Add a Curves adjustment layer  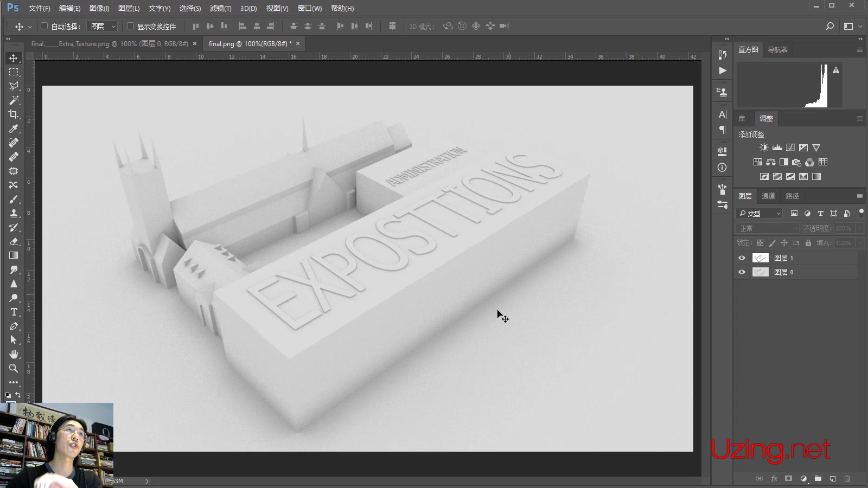pos(790,147)
